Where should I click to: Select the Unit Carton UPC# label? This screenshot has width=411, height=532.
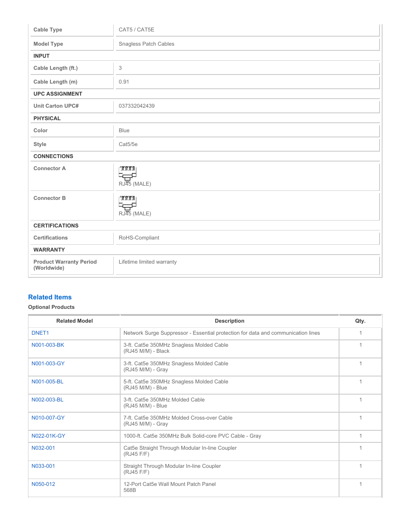tap(56, 106)
